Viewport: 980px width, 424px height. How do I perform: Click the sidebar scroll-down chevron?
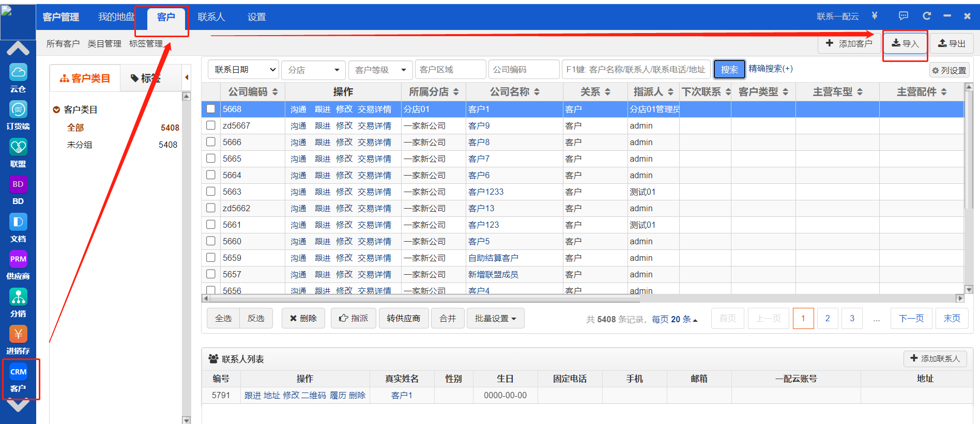click(18, 406)
